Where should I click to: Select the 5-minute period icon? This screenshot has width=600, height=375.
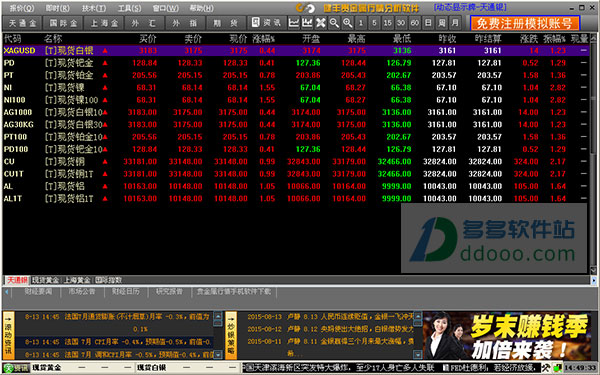(374, 23)
